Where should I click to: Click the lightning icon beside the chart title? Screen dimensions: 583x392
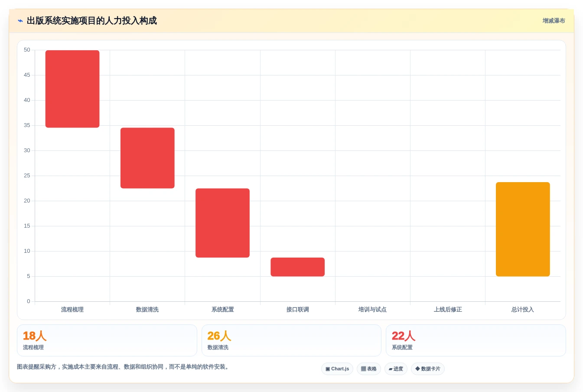[x=20, y=21]
